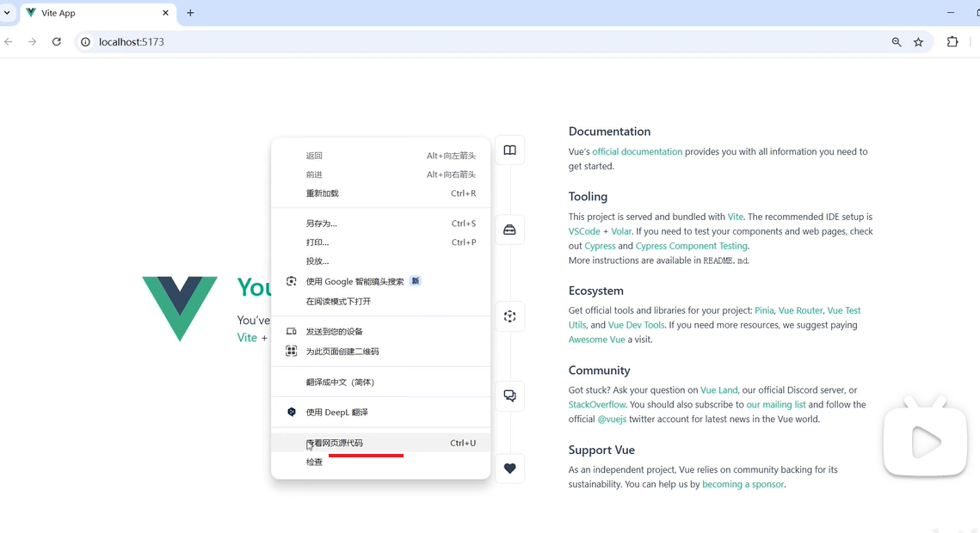The image size is (980, 533).
Task: Open the green Vite link beside the logo
Action: (x=247, y=337)
